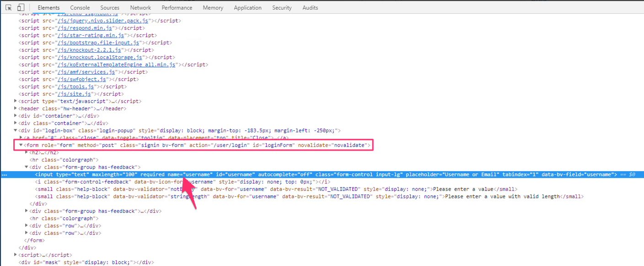Open the Audits tab

click(310, 8)
